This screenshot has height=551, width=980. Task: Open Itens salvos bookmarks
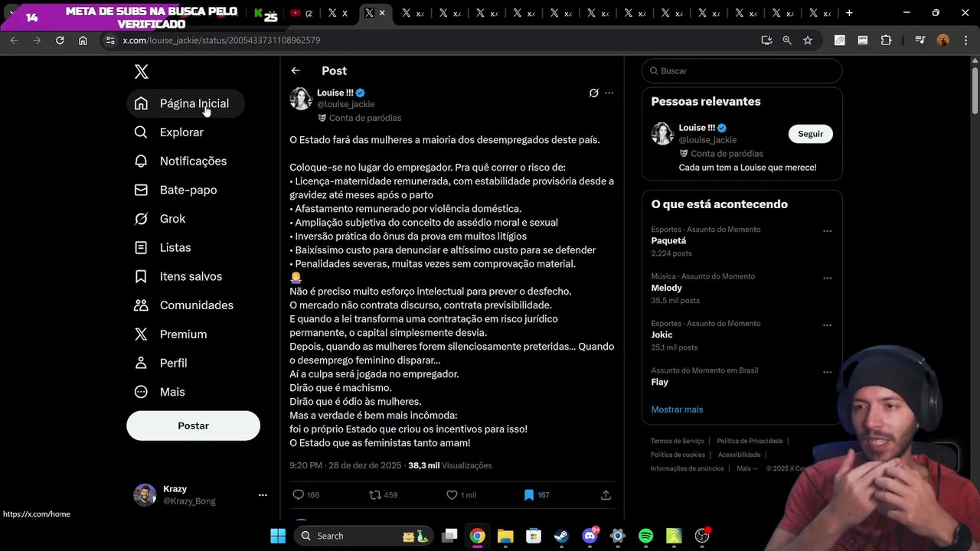click(x=178, y=276)
